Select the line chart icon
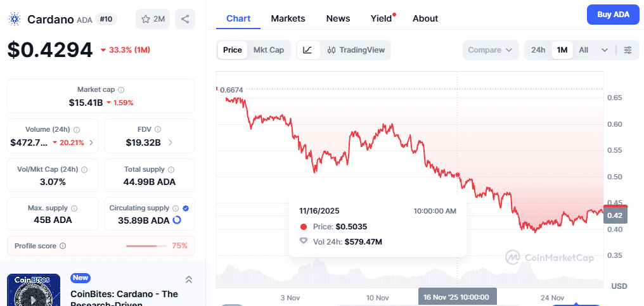 point(307,50)
